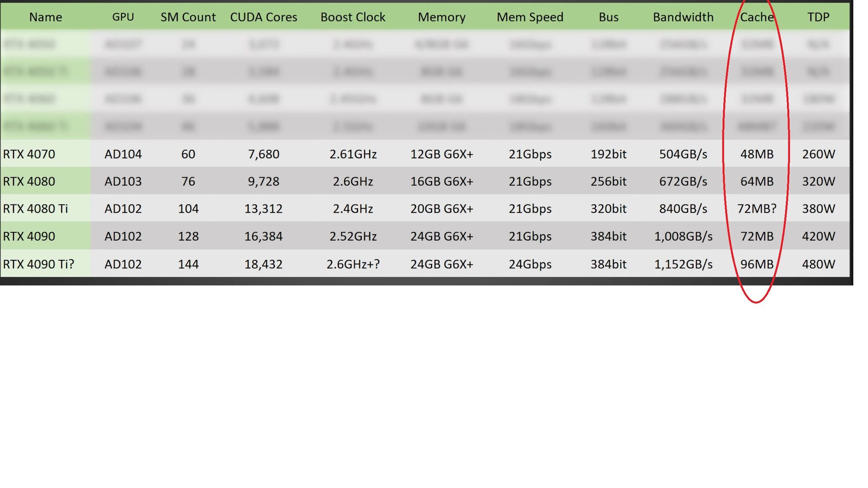
Task: Click the SM Count column header
Action: (188, 17)
